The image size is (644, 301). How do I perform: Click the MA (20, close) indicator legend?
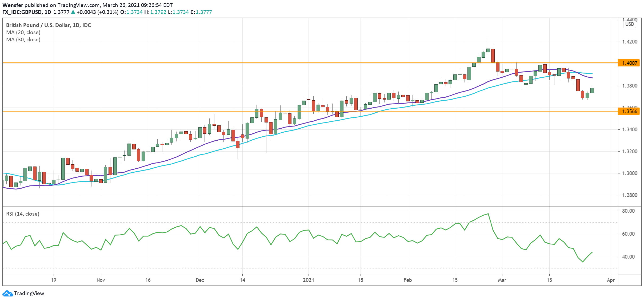[x=23, y=32]
